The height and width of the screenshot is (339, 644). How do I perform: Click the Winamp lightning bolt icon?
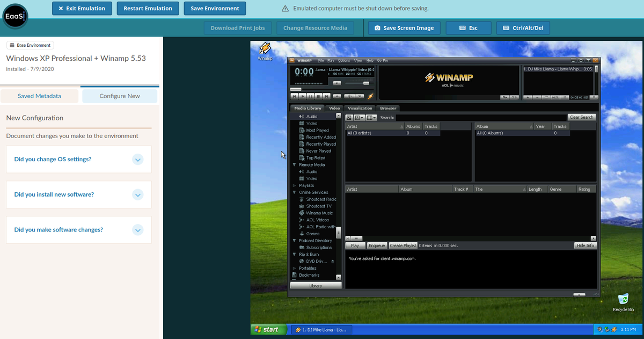pyautogui.click(x=370, y=96)
